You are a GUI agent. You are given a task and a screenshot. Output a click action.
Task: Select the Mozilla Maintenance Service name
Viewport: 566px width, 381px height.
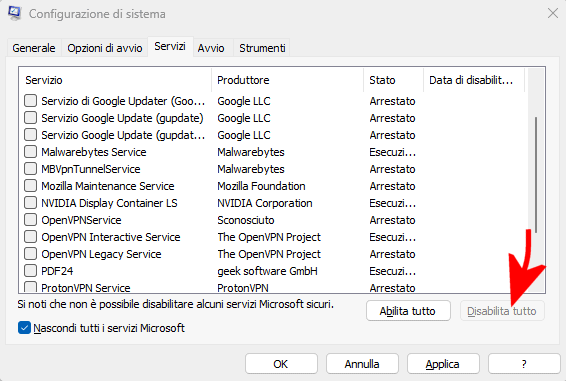(108, 186)
